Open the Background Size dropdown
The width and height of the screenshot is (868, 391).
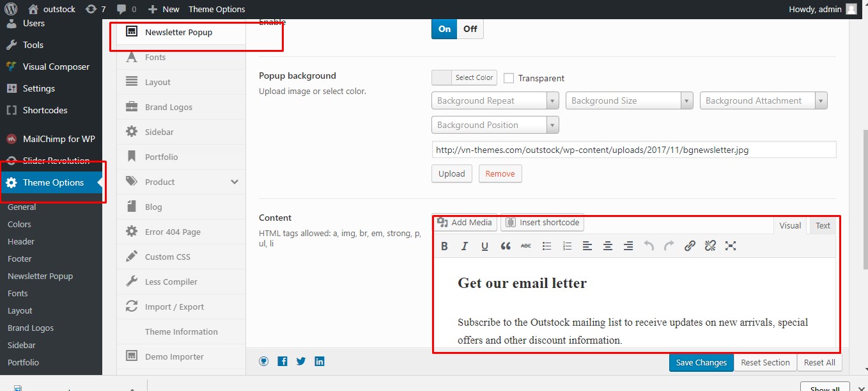[x=630, y=101]
